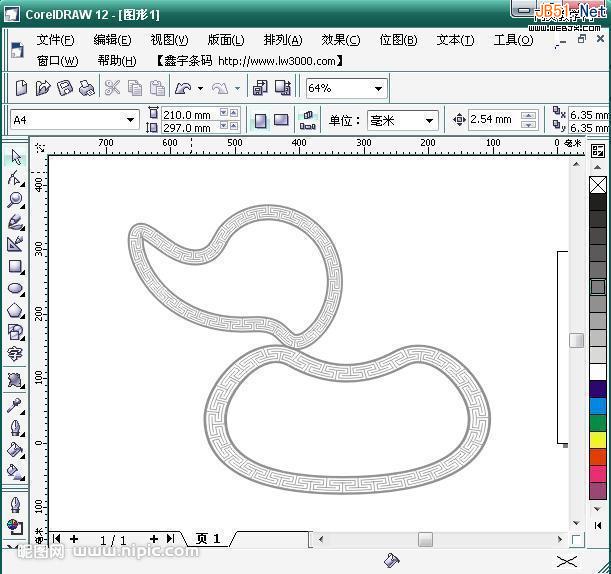Screen dimensions: 611x574
Task: Select the Rectangle tool
Action: pos(15,267)
